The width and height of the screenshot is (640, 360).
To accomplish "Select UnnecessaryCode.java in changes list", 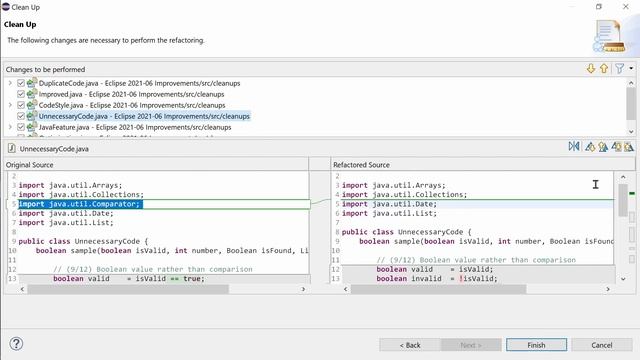I will pyautogui.click(x=144, y=116).
